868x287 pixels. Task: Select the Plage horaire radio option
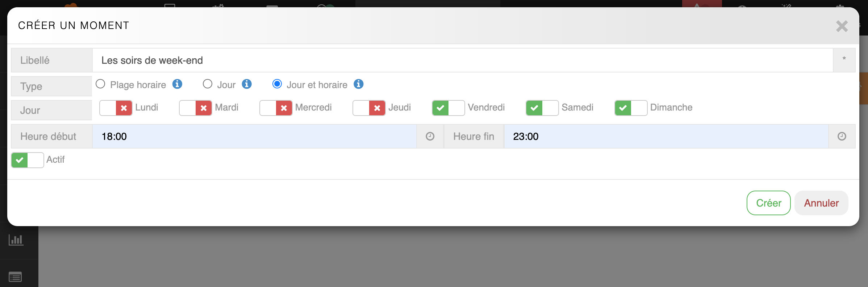[x=100, y=84]
